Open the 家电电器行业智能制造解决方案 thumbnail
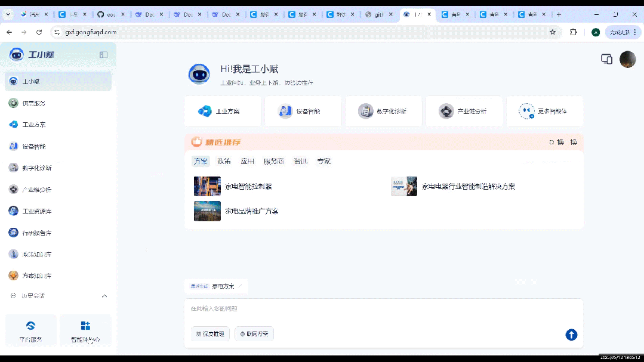Image resolution: width=644 pixels, height=362 pixels. click(x=403, y=186)
